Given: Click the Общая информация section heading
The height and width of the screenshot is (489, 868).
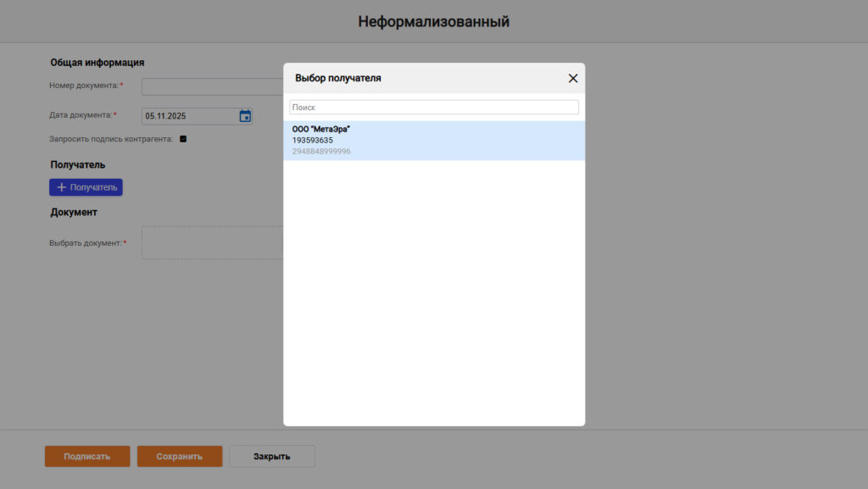Looking at the screenshot, I should point(97,63).
